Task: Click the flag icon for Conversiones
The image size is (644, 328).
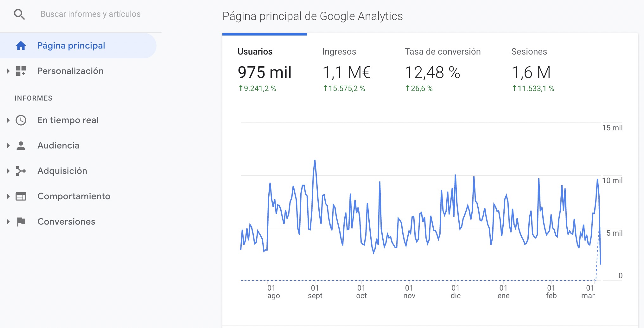Action: (x=21, y=222)
